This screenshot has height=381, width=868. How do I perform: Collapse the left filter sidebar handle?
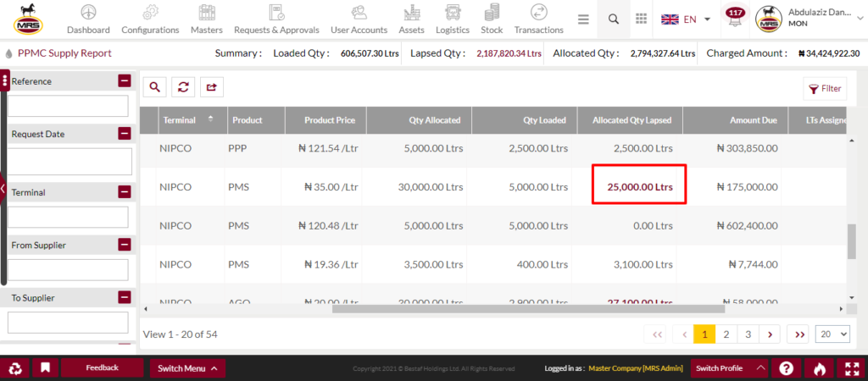(3, 188)
